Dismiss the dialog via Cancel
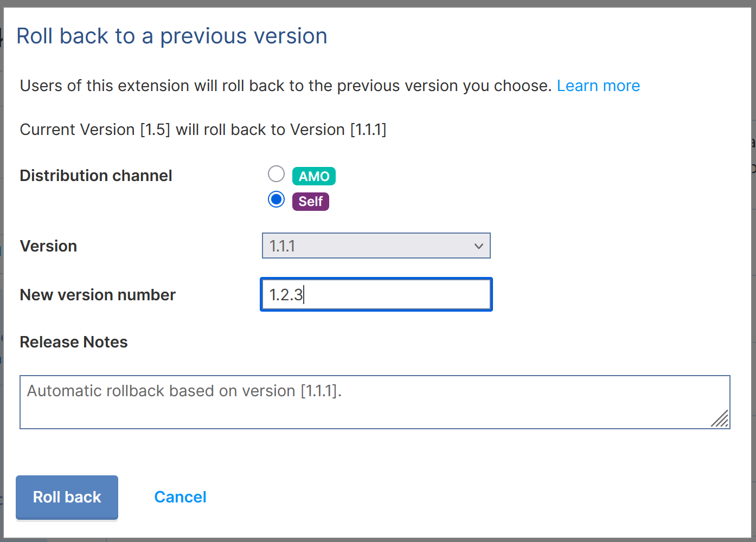Screen dimensions: 756x542 [x=180, y=497]
